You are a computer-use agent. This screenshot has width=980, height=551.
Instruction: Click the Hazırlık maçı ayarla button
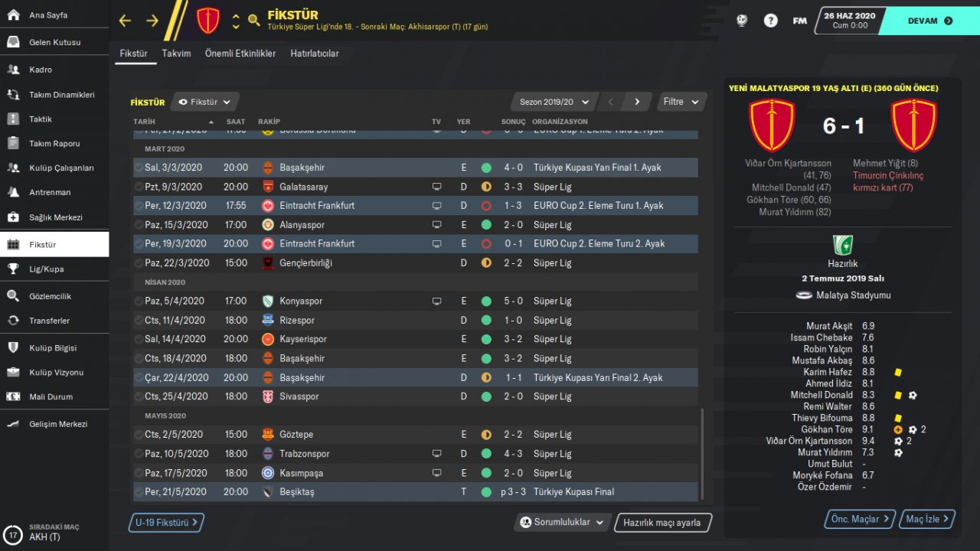[662, 523]
